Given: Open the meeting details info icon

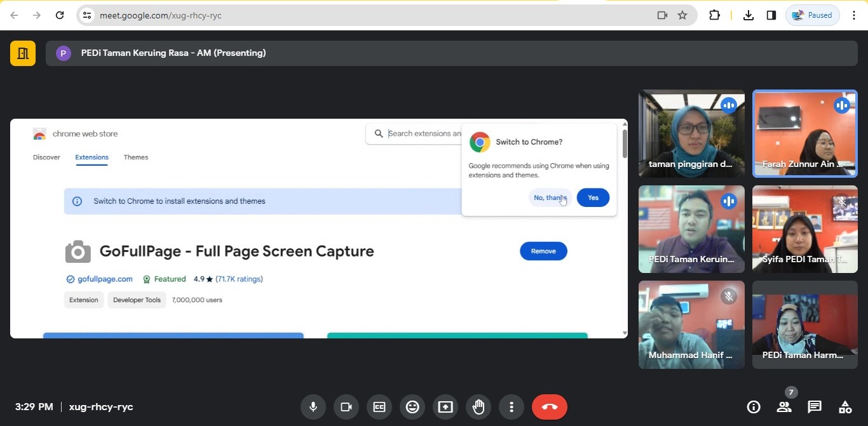Looking at the screenshot, I should tap(754, 407).
